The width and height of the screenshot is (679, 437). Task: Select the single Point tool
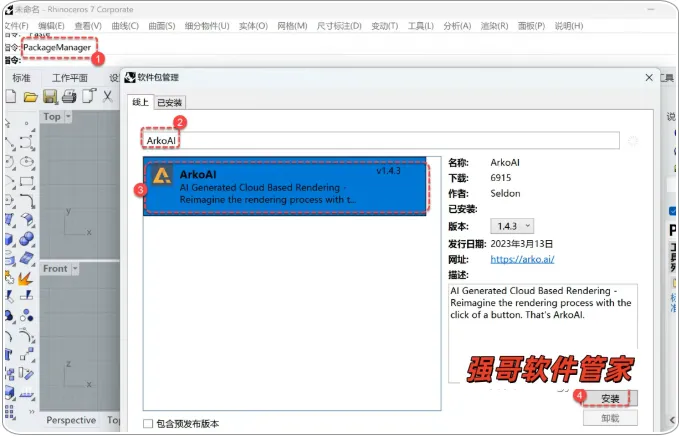coord(26,124)
